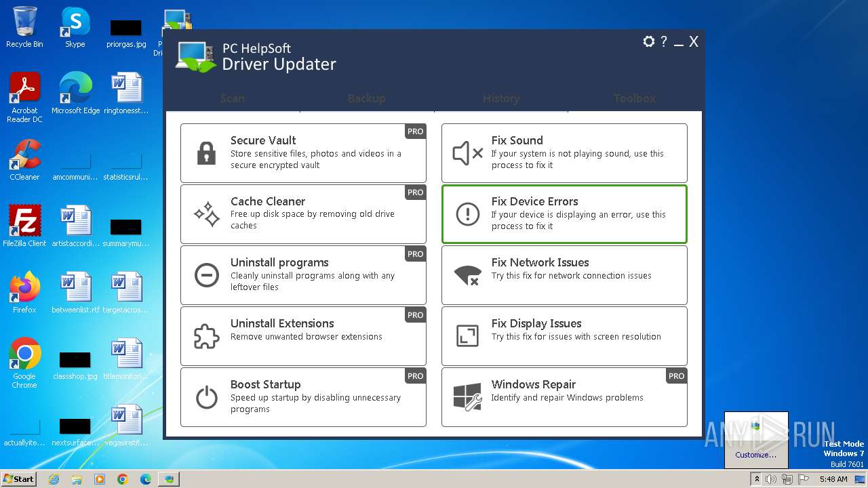Open Uninstall Extensions title
This screenshot has height=488, width=868.
point(282,323)
